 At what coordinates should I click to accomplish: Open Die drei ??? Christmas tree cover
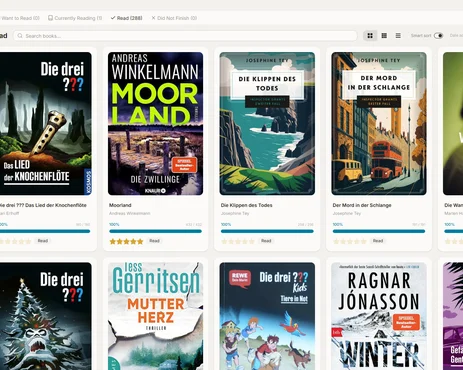point(45,316)
